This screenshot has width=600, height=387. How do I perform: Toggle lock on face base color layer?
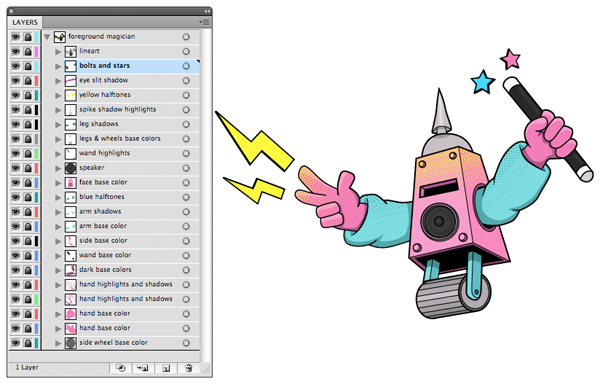tap(28, 182)
